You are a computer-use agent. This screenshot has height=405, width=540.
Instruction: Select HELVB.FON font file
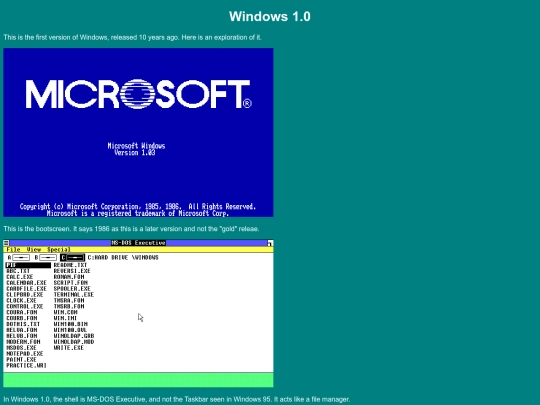pos(22,336)
